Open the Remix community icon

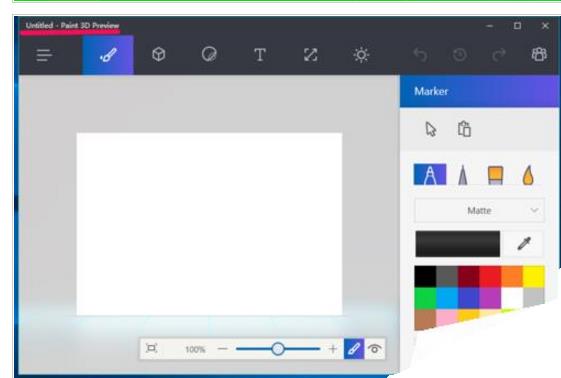click(x=539, y=54)
